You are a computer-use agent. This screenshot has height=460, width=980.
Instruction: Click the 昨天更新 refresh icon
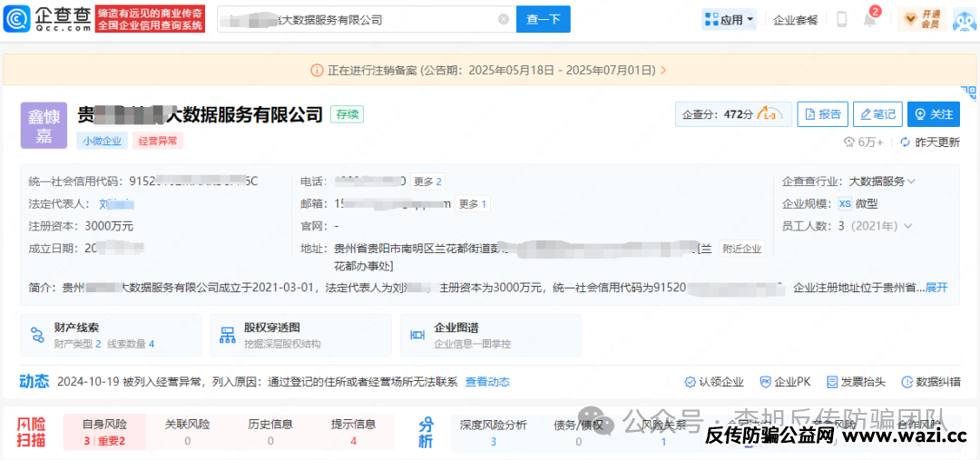[905, 142]
